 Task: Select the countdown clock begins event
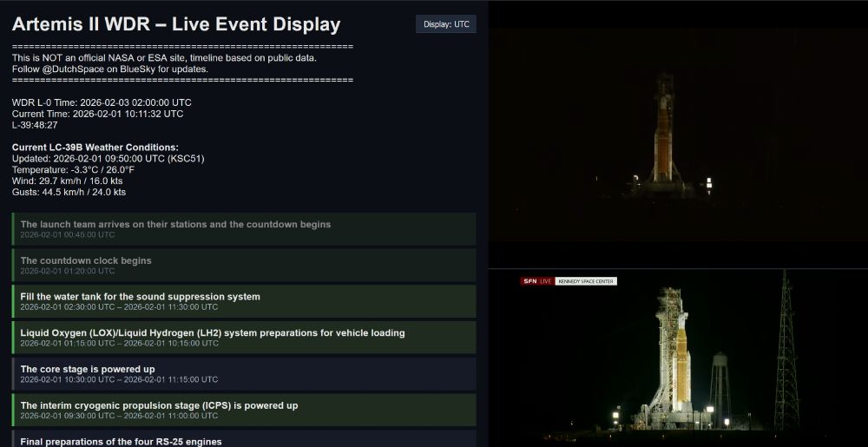pos(244,265)
